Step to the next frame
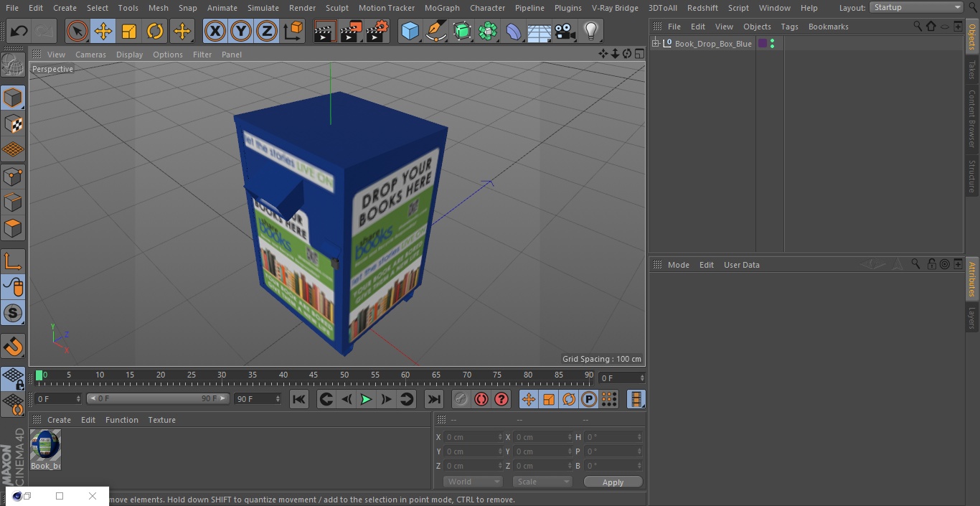980x506 pixels. [x=386, y=399]
